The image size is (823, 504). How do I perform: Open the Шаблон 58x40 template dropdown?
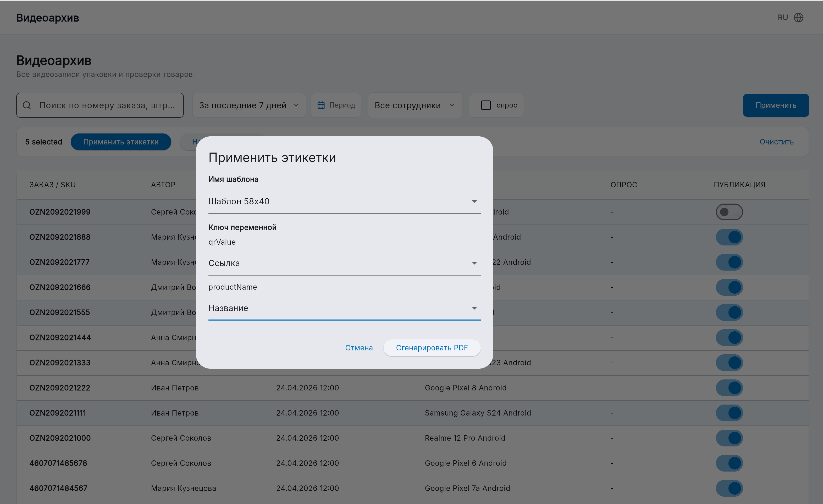click(344, 201)
